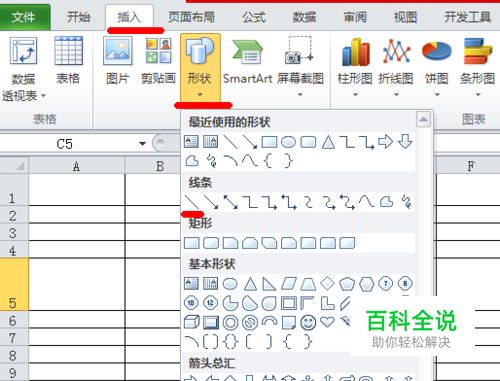
Task: Pick the double bracket shape in 基本形状
Action: tap(211, 342)
